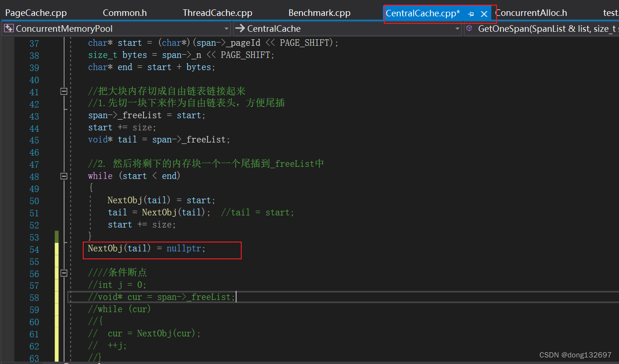Select the CentralCache.cpp* tab title
Image resolution: width=619 pixels, height=364 pixels.
(x=423, y=13)
